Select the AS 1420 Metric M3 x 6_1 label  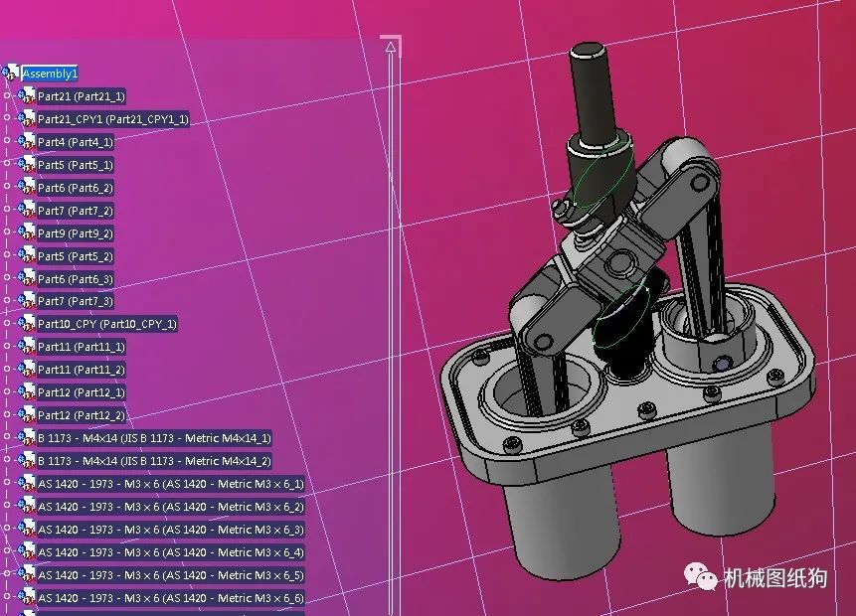click(170, 484)
